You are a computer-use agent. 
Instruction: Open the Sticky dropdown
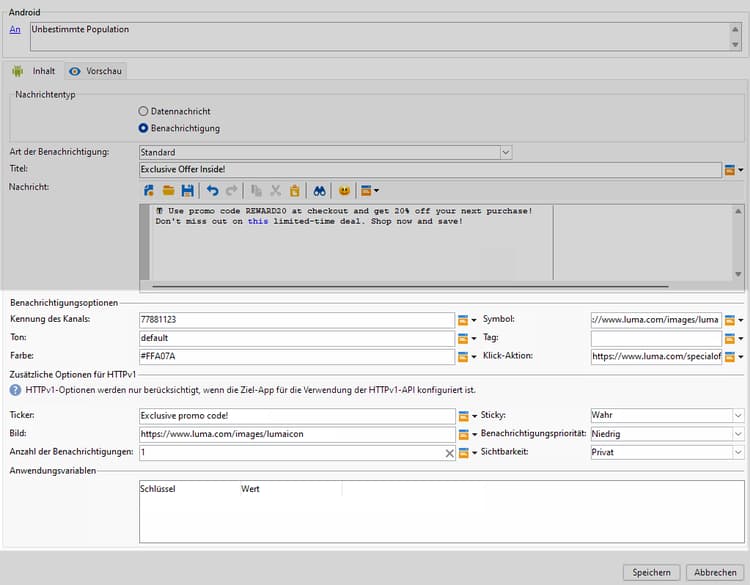(738, 415)
